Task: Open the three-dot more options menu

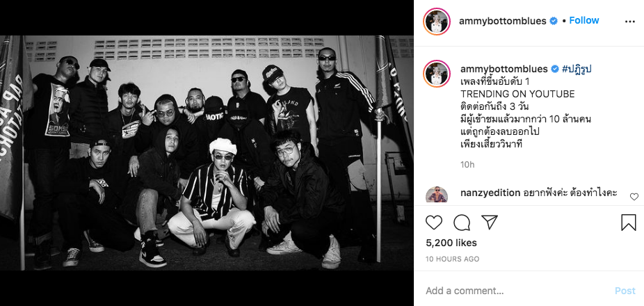Action: [x=630, y=22]
